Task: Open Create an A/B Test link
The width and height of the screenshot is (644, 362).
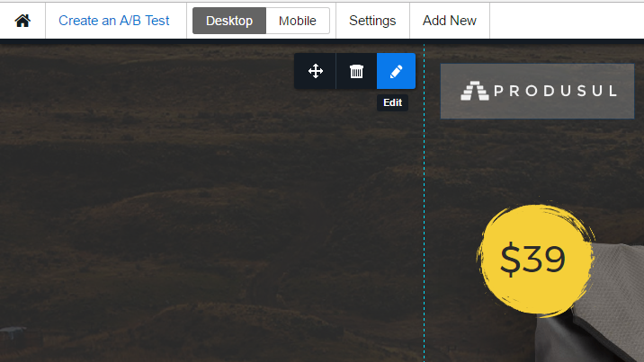Action: point(113,21)
